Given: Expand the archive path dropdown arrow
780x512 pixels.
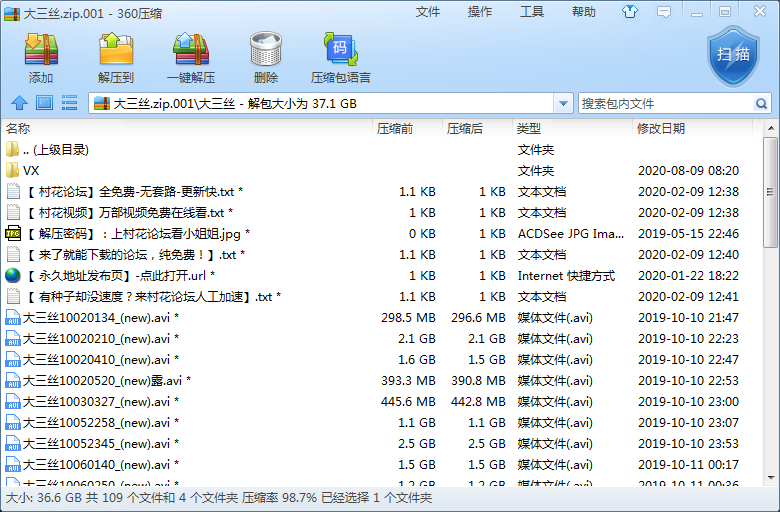Looking at the screenshot, I should tap(563, 103).
